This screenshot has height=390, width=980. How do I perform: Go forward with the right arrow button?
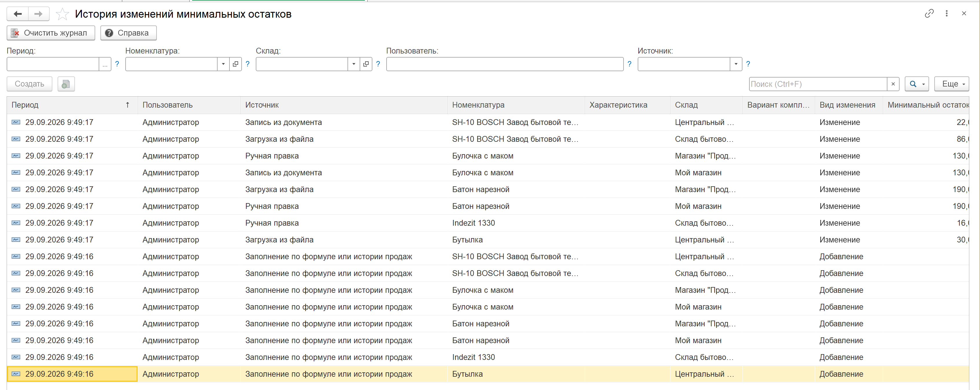pos(38,14)
